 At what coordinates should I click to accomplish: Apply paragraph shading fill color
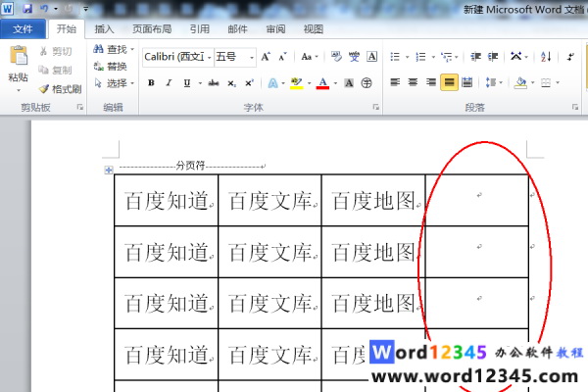click(520, 82)
